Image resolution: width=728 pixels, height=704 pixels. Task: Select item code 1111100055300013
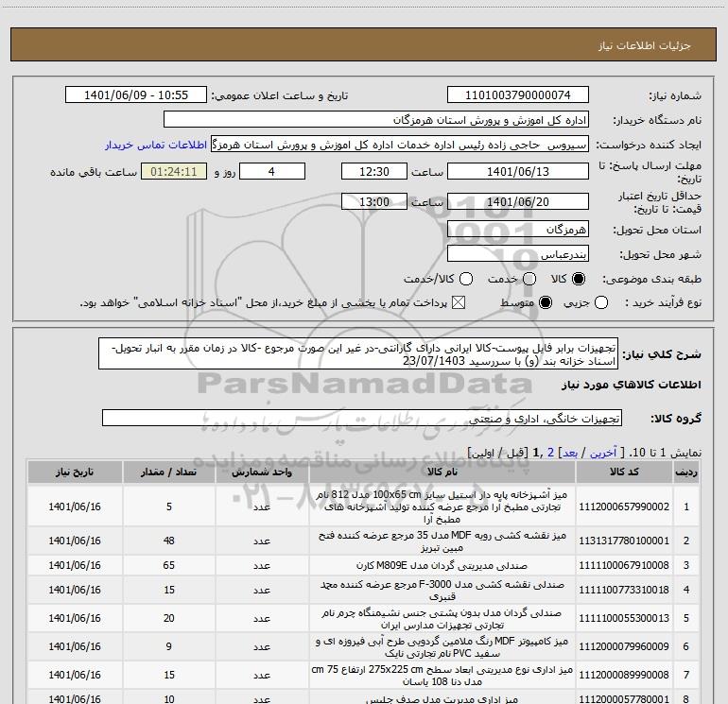coord(624,618)
